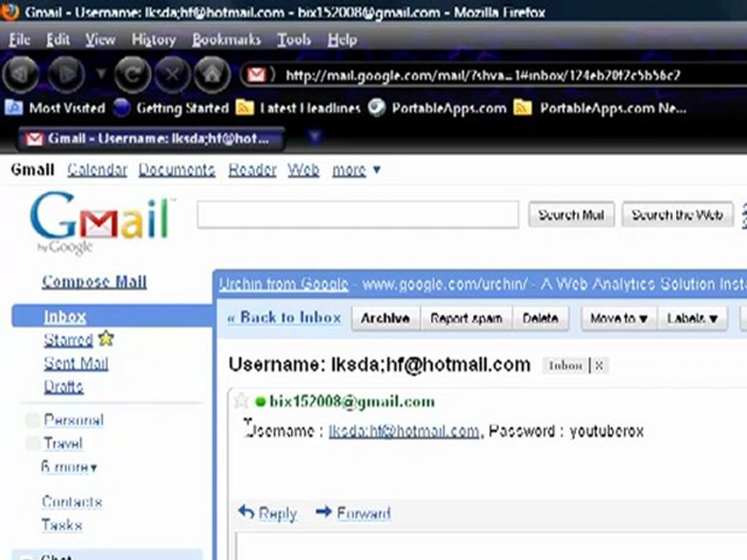The image size is (747, 560).
Task: Click the Gmail site icon in address bar
Action: coord(256,75)
